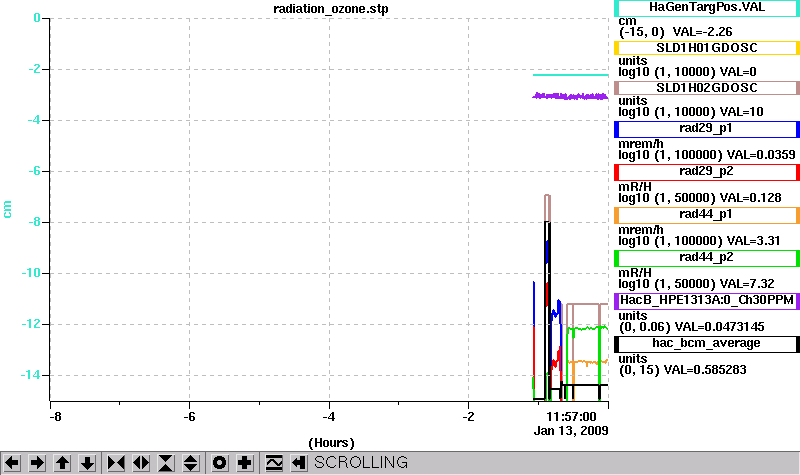
Task: Click the circle auto-scale toolbar icon
Action: (219, 463)
